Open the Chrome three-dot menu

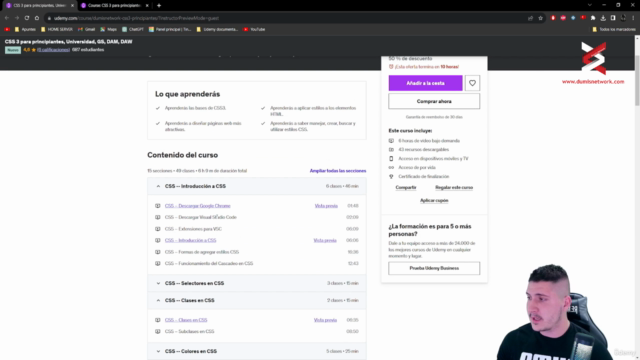633,18
